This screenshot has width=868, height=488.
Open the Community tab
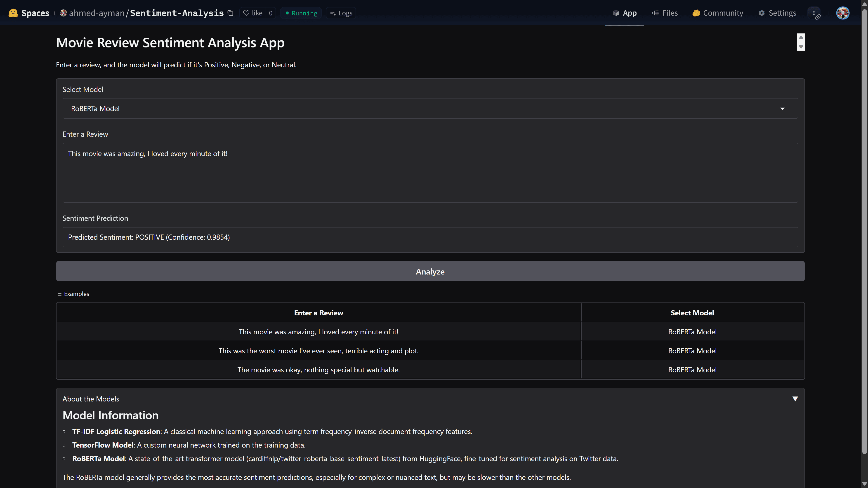pos(718,13)
